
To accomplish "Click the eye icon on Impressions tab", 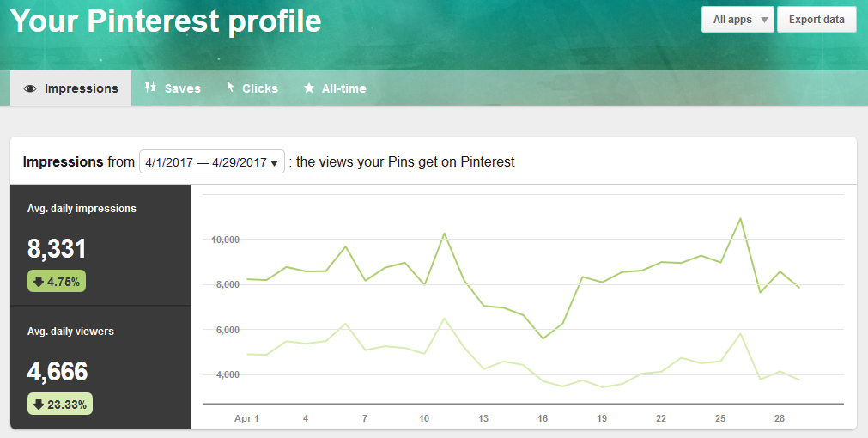I will click(x=30, y=88).
